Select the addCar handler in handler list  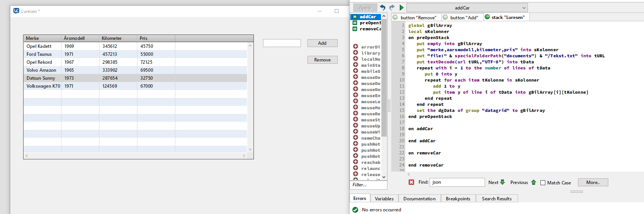point(365,17)
